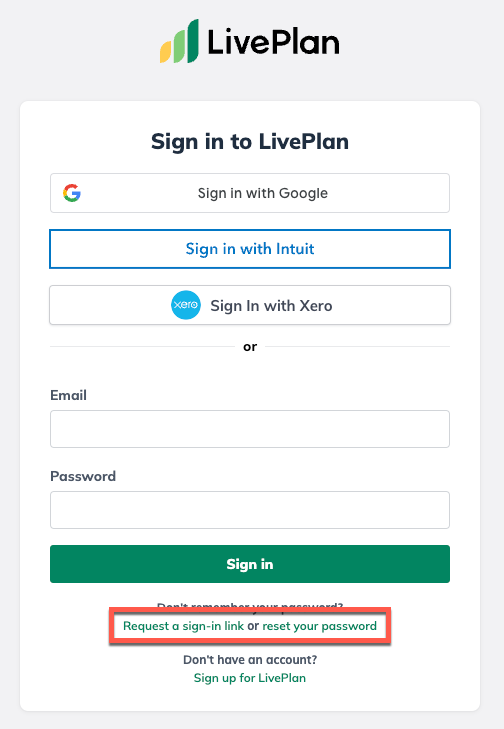This screenshot has height=729, width=504.
Task: Click the Google "G" logo icon
Action: point(72,193)
